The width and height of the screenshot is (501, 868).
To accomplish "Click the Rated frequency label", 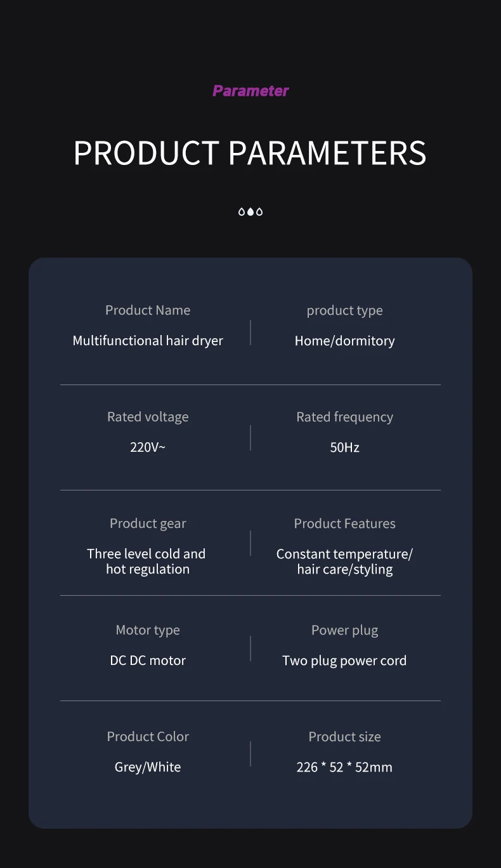I will coord(344,417).
